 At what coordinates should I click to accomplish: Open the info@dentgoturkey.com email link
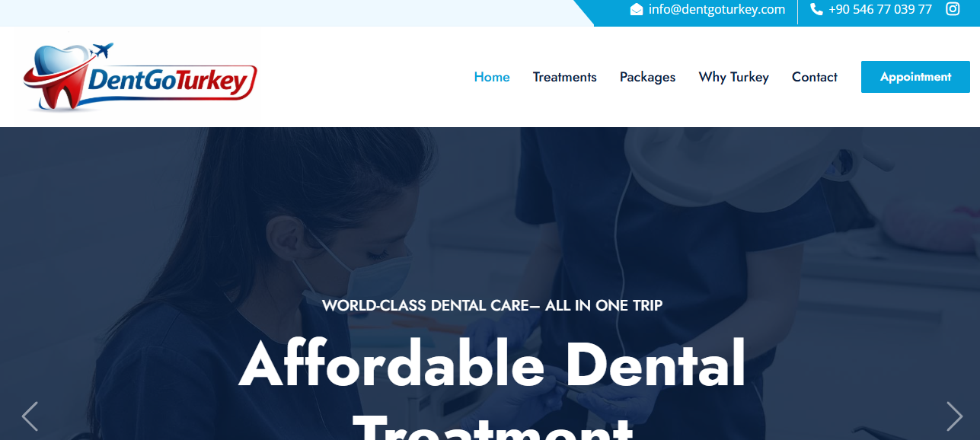coord(717,9)
